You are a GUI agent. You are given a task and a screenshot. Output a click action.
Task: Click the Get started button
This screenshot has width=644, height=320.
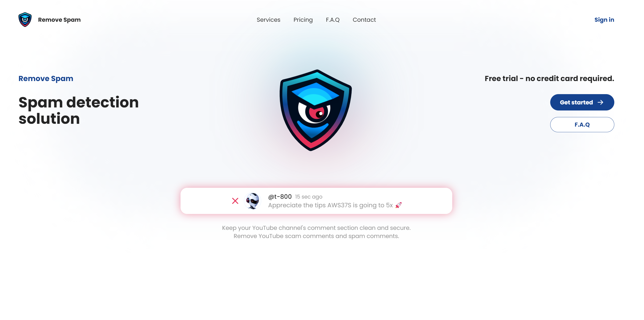(x=582, y=102)
